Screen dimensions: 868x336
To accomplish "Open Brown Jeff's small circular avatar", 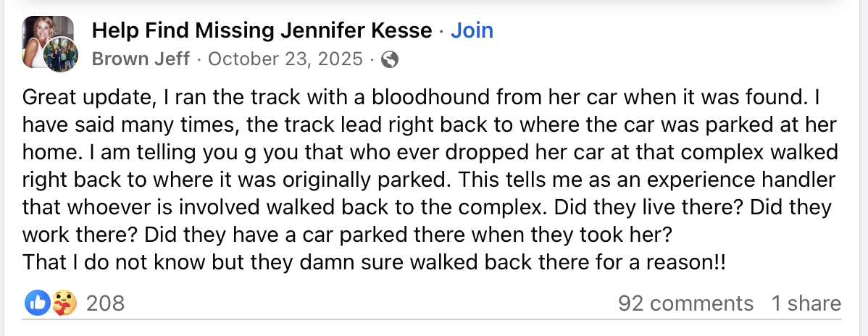I will tap(60, 54).
